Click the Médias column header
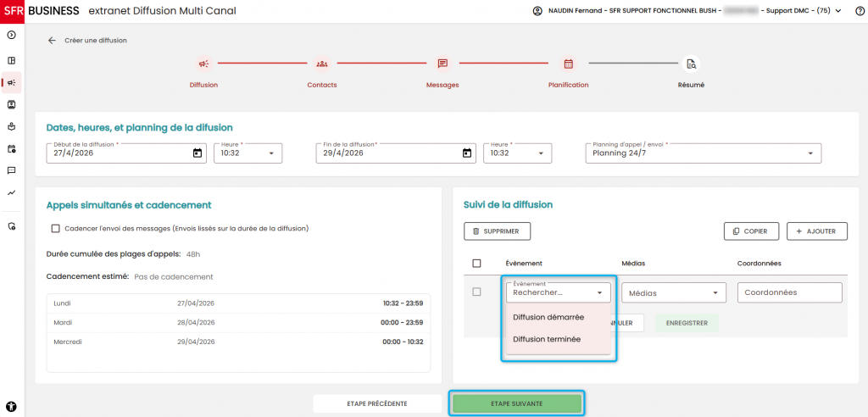This screenshot has height=417, width=868. click(633, 264)
